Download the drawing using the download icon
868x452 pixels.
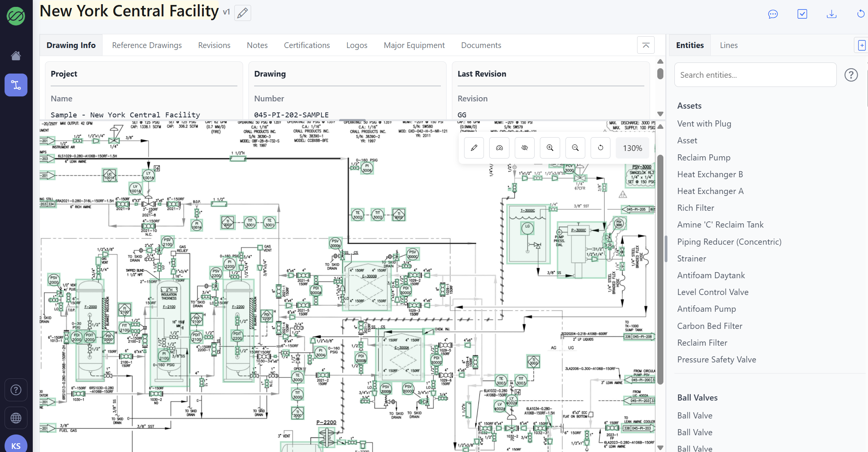coord(831,14)
